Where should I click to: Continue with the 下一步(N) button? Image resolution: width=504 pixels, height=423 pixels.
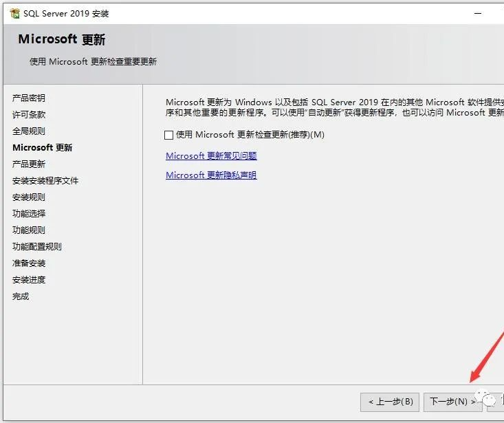click(452, 402)
